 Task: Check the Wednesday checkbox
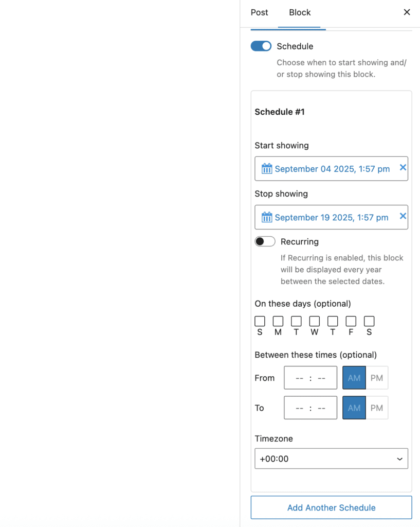click(x=315, y=321)
